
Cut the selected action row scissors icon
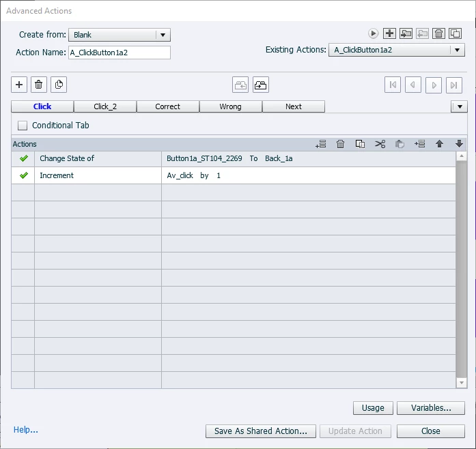pos(380,144)
